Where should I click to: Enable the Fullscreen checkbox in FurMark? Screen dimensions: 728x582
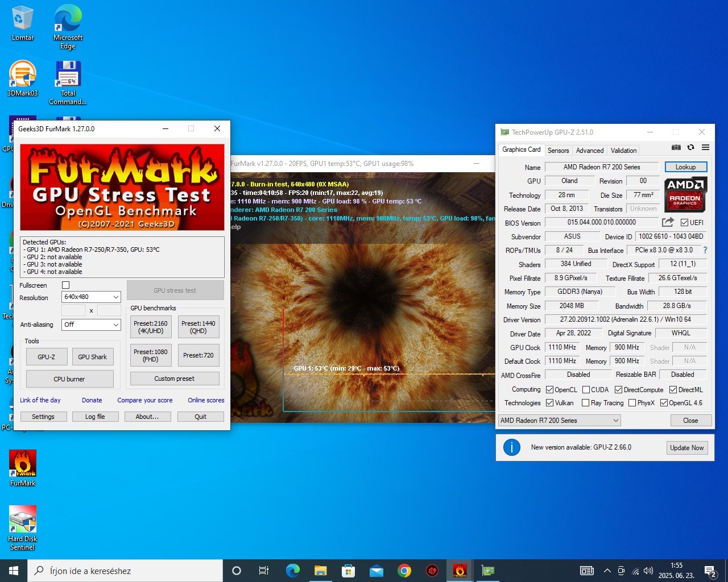click(x=65, y=285)
